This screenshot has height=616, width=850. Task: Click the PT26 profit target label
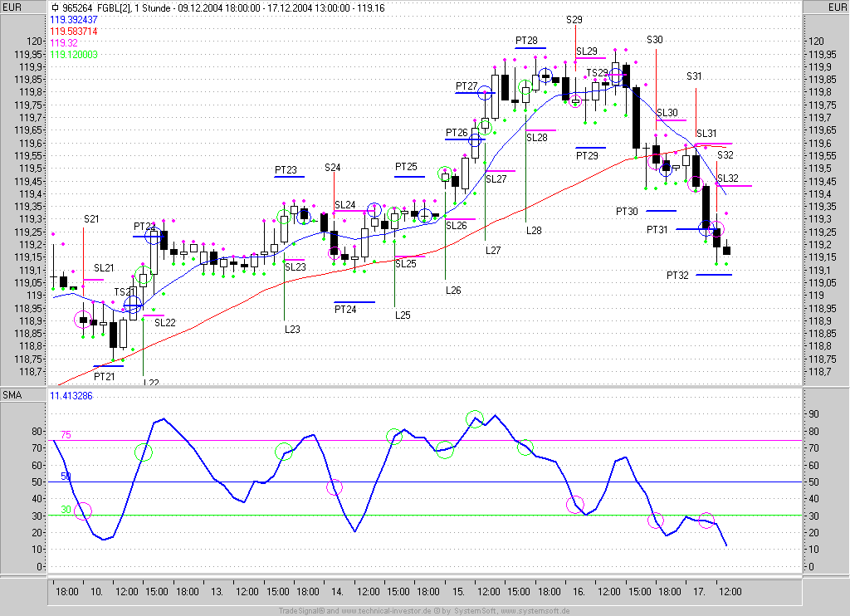(x=457, y=132)
